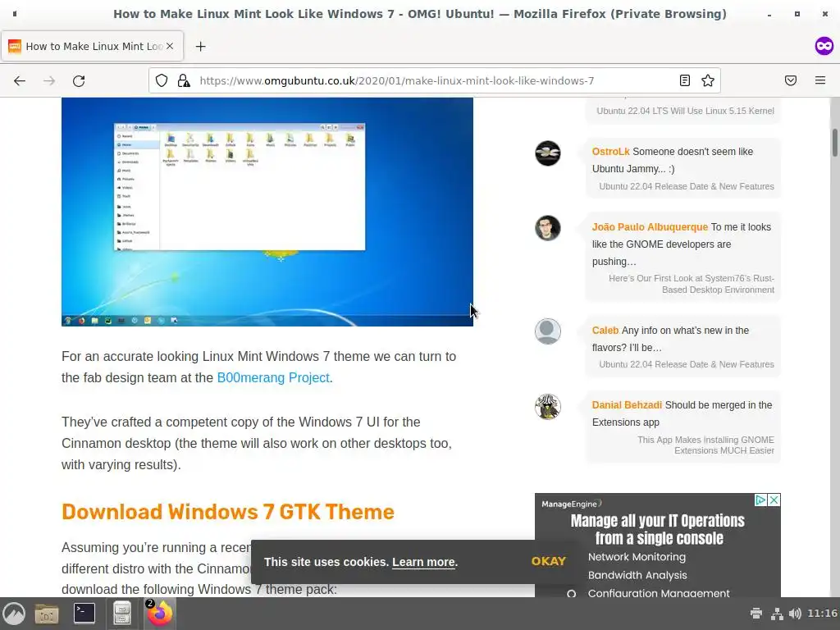Click the volume speaker tray icon

click(795, 614)
